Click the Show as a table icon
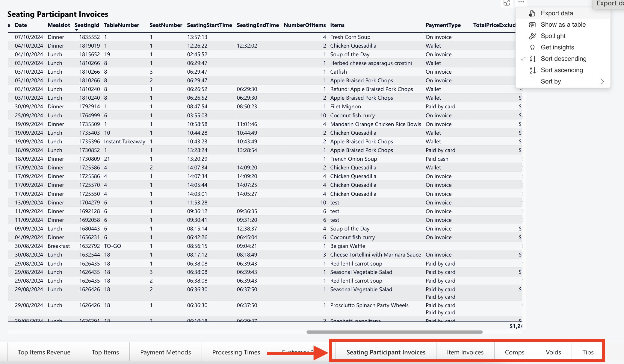The width and height of the screenshot is (624, 364). (532, 25)
